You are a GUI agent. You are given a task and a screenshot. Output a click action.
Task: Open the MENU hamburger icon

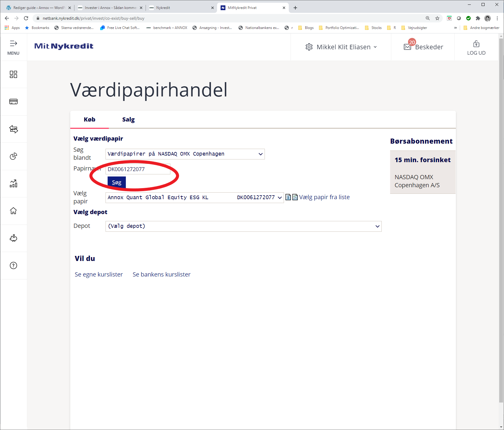click(13, 44)
